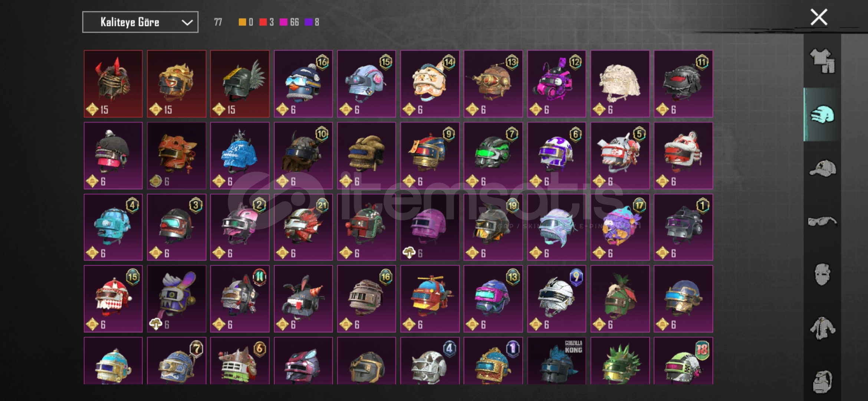Filter by pink quality swatch with 66
The image size is (868, 401).
(x=289, y=22)
